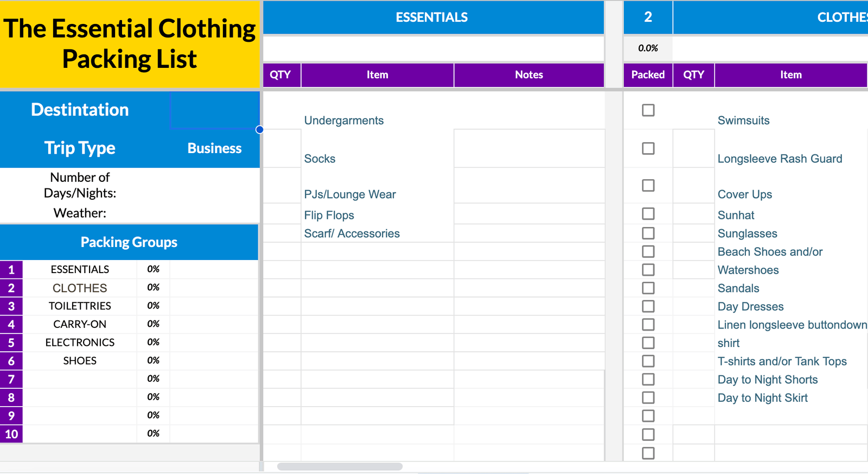Select the 0.0% progress cell under CLOTHES

point(648,48)
